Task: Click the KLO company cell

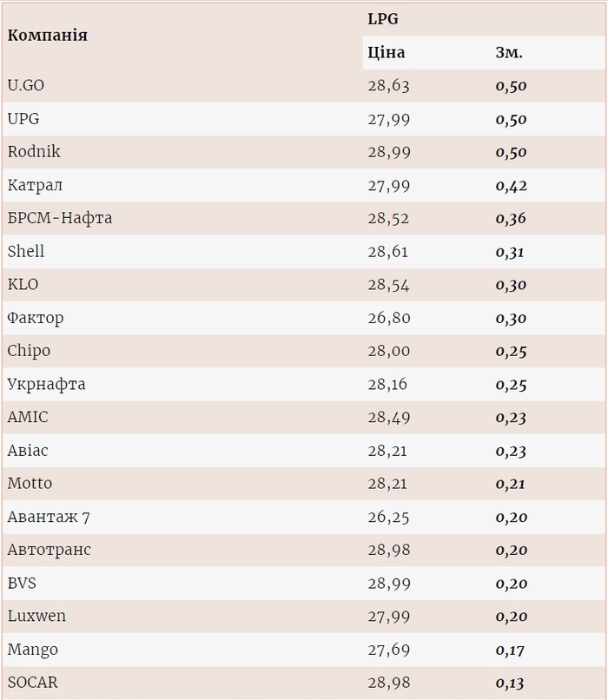Action: coord(23,285)
